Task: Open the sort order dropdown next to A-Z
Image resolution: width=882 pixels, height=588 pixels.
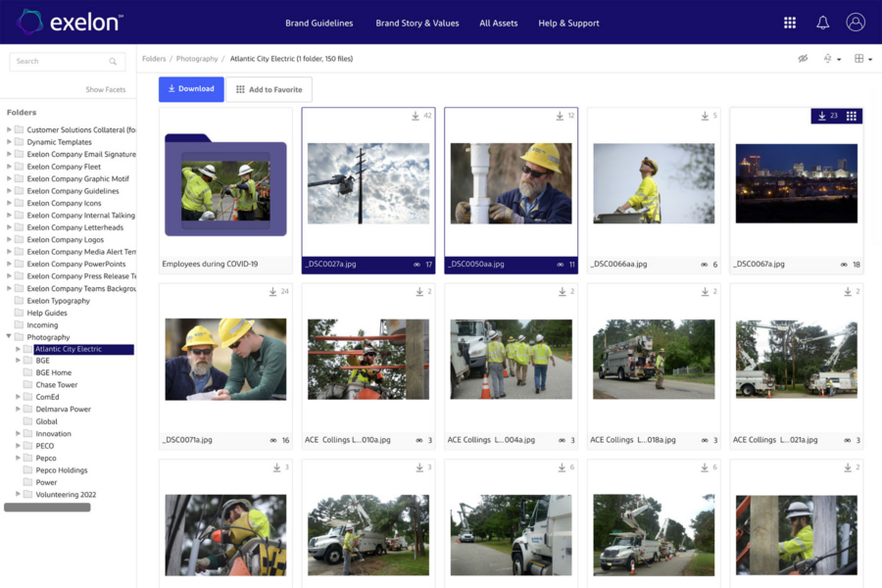Action: coord(838,58)
